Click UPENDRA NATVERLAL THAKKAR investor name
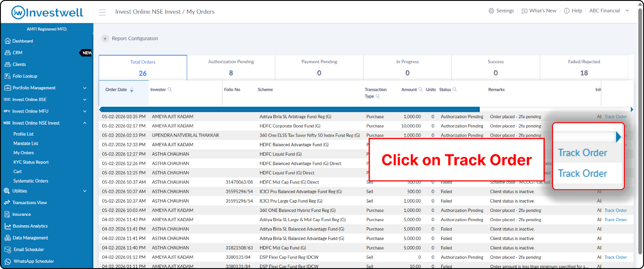Screen dimensions: 644x269 185,135
